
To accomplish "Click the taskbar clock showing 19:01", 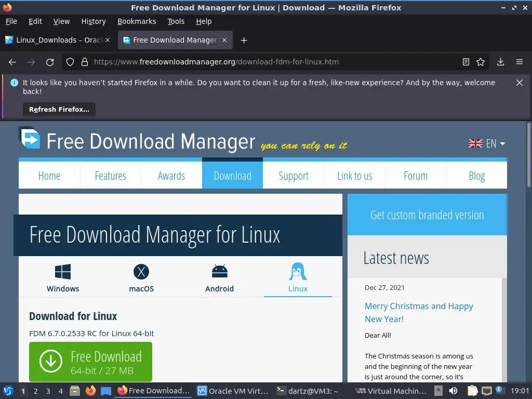I will 520,391.
